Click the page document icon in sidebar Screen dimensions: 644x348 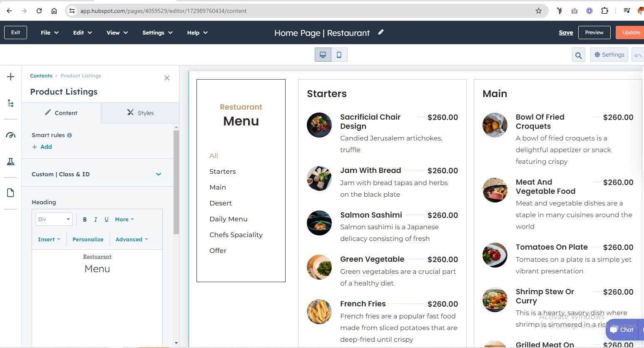pyautogui.click(x=11, y=193)
